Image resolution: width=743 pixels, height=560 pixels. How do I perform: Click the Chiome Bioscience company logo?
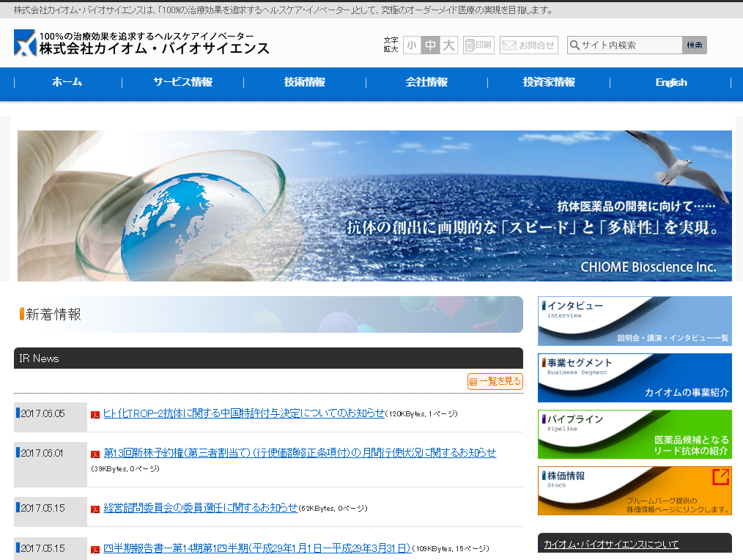(141, 43)
